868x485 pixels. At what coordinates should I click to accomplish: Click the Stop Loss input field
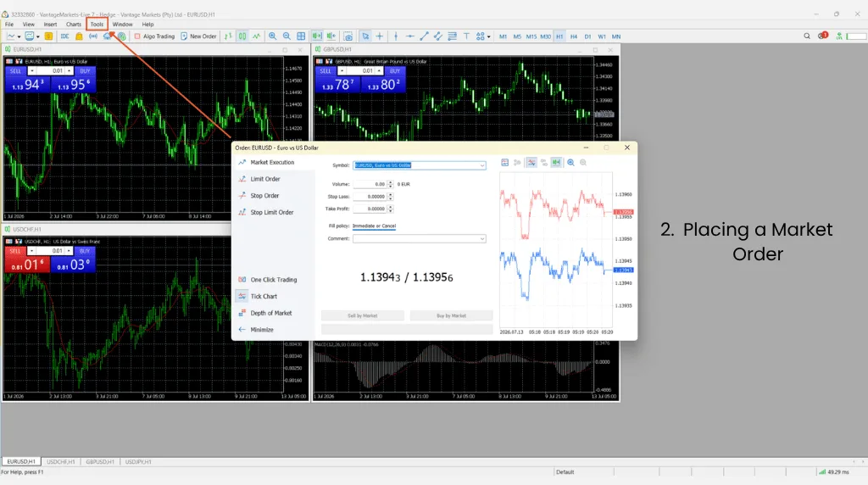pos(370,197)
